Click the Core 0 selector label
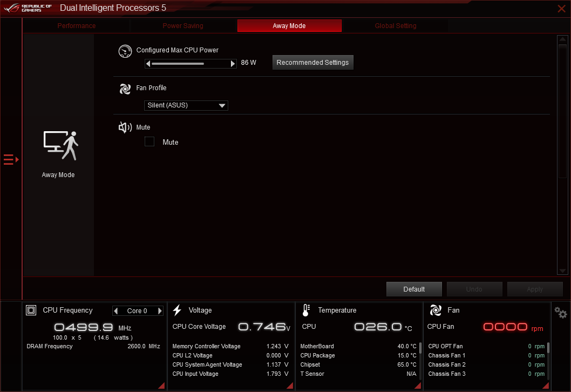571x392 pixels. (137, 311)
